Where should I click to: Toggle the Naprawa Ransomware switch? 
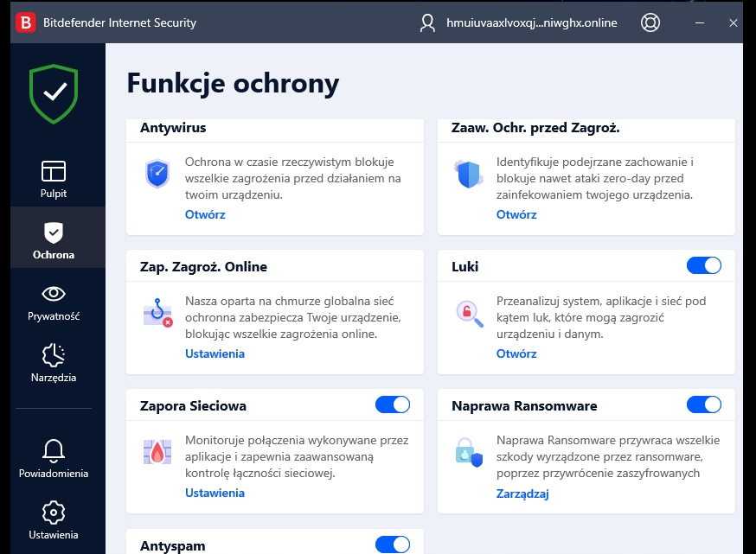704,404
